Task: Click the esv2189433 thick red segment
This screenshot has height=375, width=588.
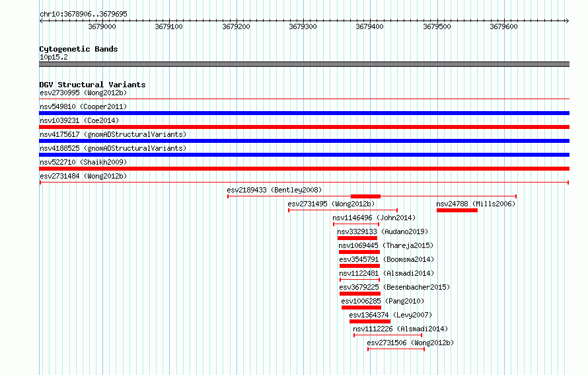Action: click(x=365, y=196)
